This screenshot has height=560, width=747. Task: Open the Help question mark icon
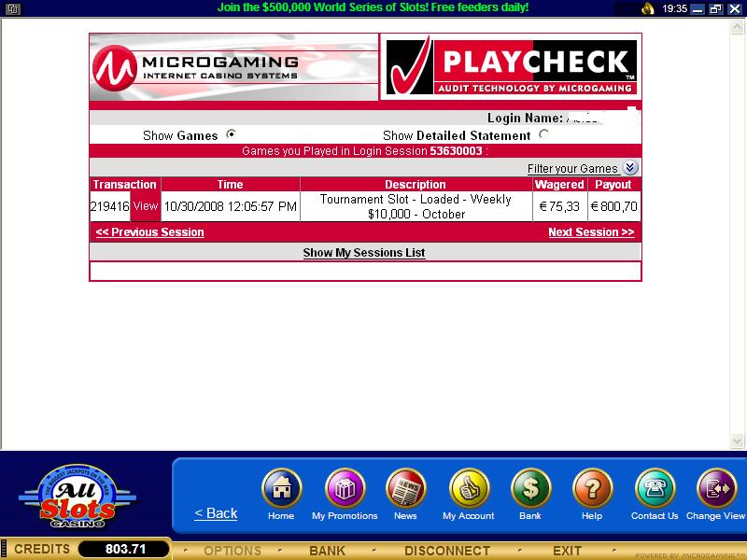(x=592, y=488)
